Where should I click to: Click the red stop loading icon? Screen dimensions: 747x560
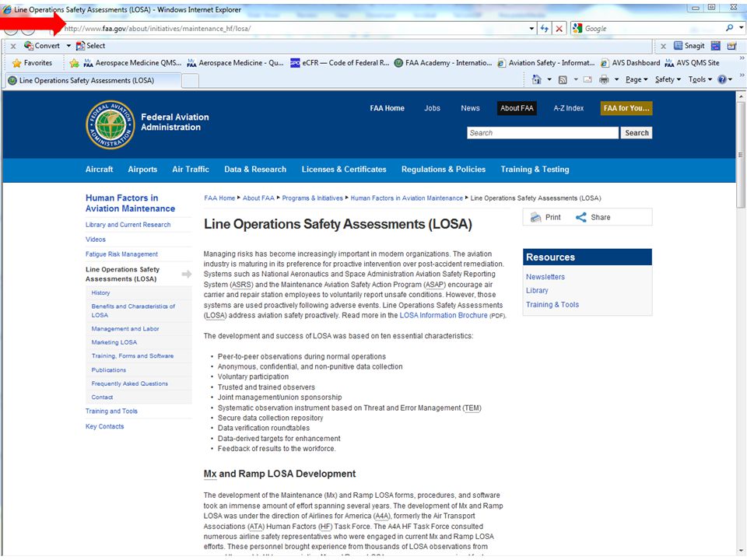(x=559, y=29)
